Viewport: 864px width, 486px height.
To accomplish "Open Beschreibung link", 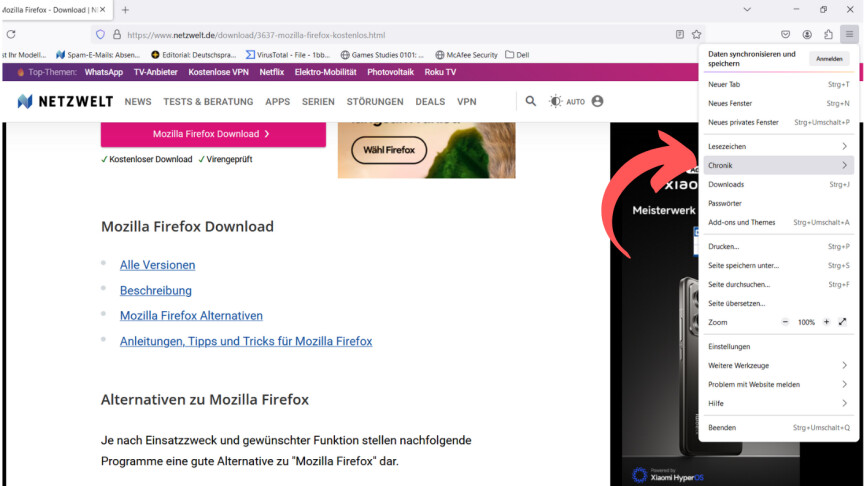I will click(x=156, y=290).
